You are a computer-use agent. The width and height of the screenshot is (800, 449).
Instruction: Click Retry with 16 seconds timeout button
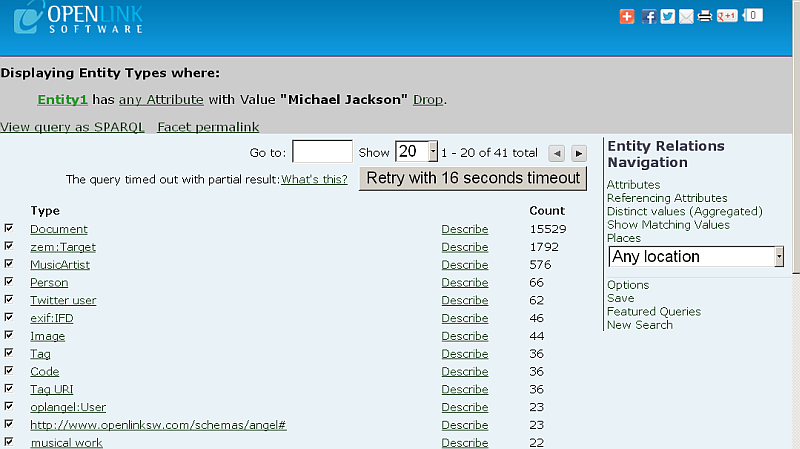pyautogui.click(x=473, y=178)
